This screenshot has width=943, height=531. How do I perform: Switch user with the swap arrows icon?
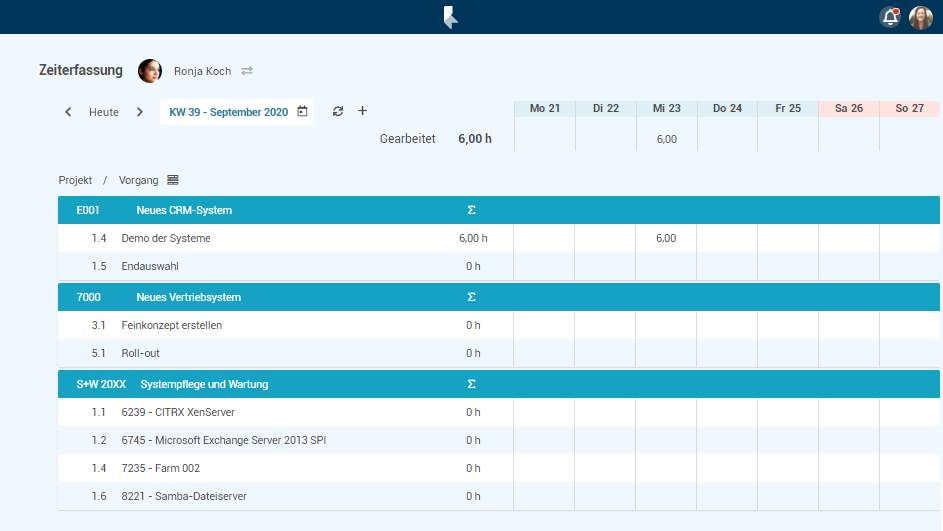(247, 71)
